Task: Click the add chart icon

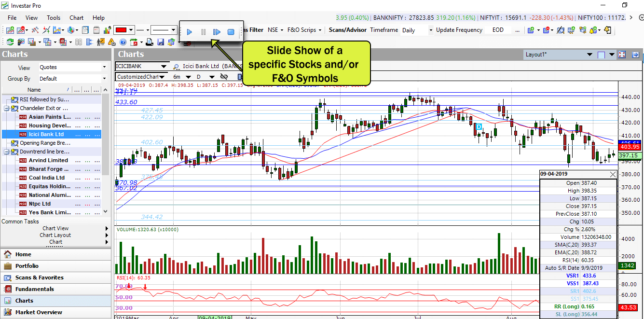Action: coord(10,30)
